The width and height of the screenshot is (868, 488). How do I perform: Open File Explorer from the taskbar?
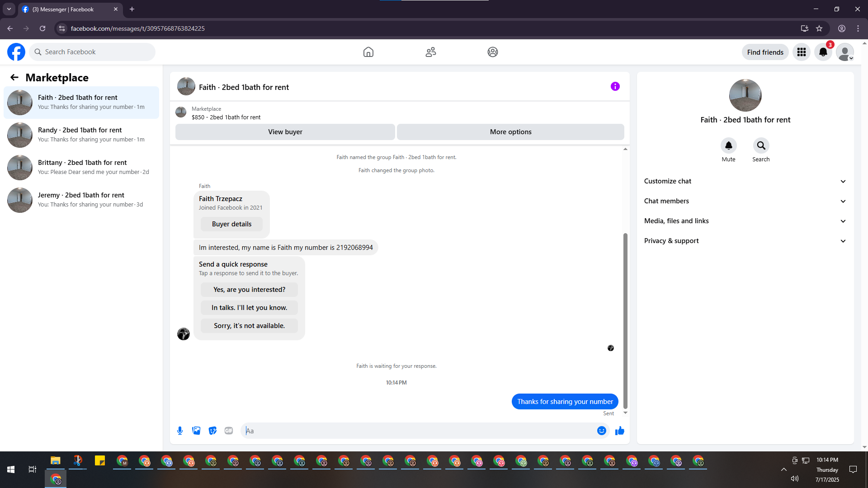pos(56,461)
